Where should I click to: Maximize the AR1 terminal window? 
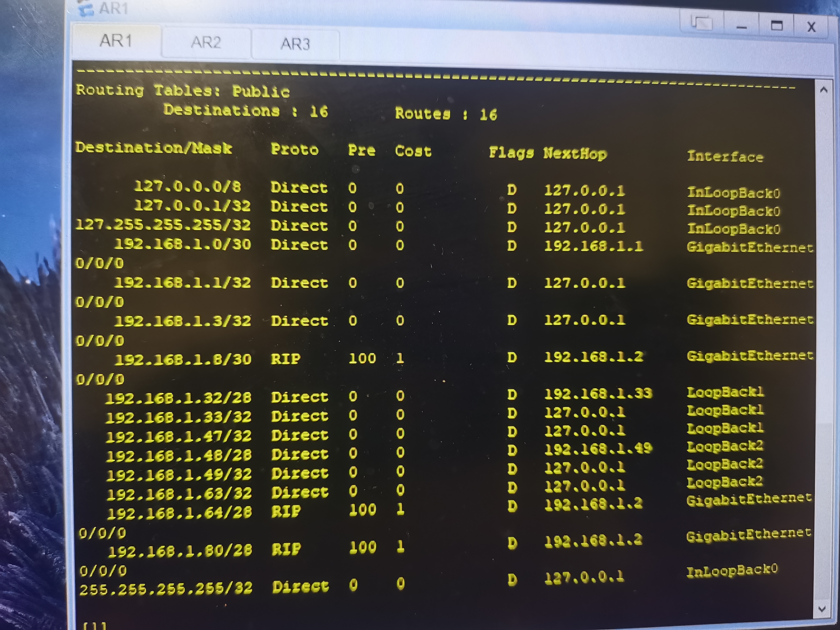[x=777, y=26]
